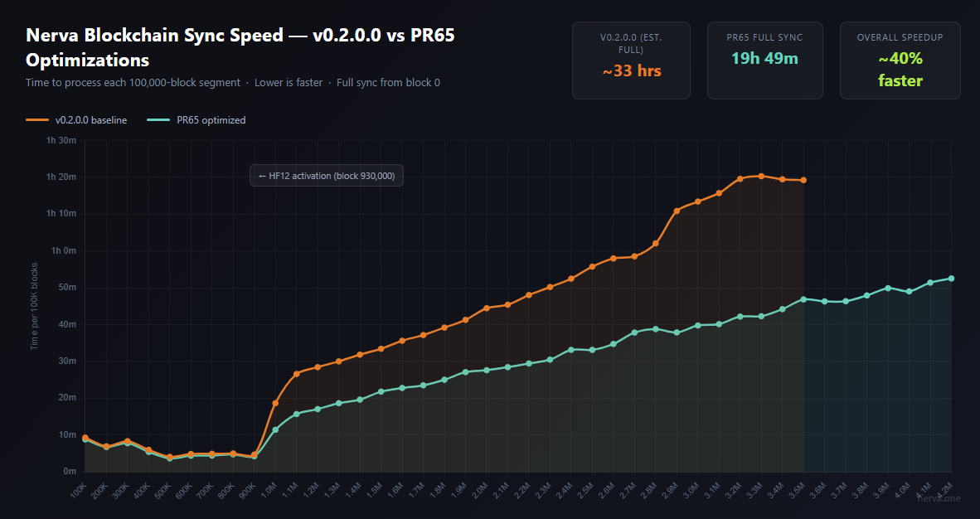Select the teal PR65 point at 2.0M
The image size is (980, 519).
click(486, 370)
